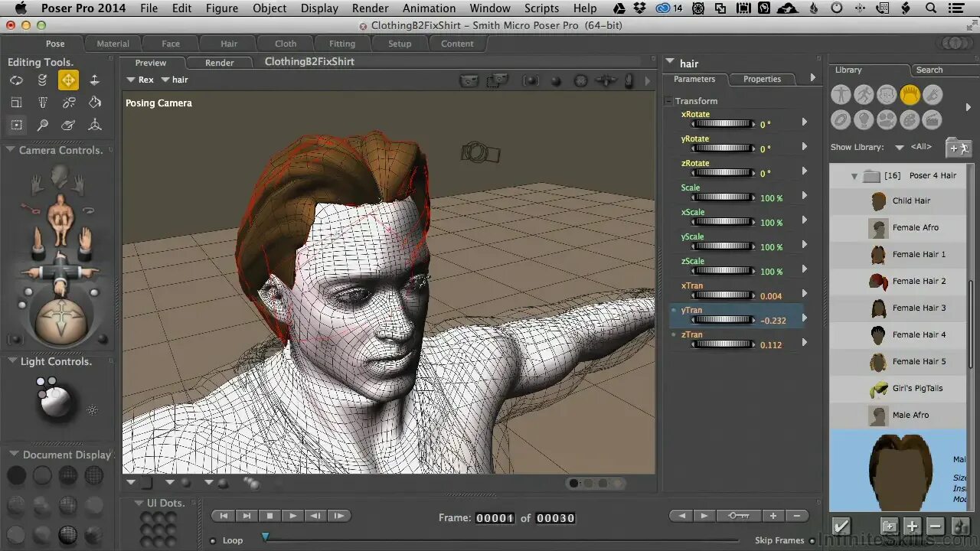Collapse the UI Dots panel
Image resolution: width=980 pixels, height=551 pixels.
coord(139,503)
